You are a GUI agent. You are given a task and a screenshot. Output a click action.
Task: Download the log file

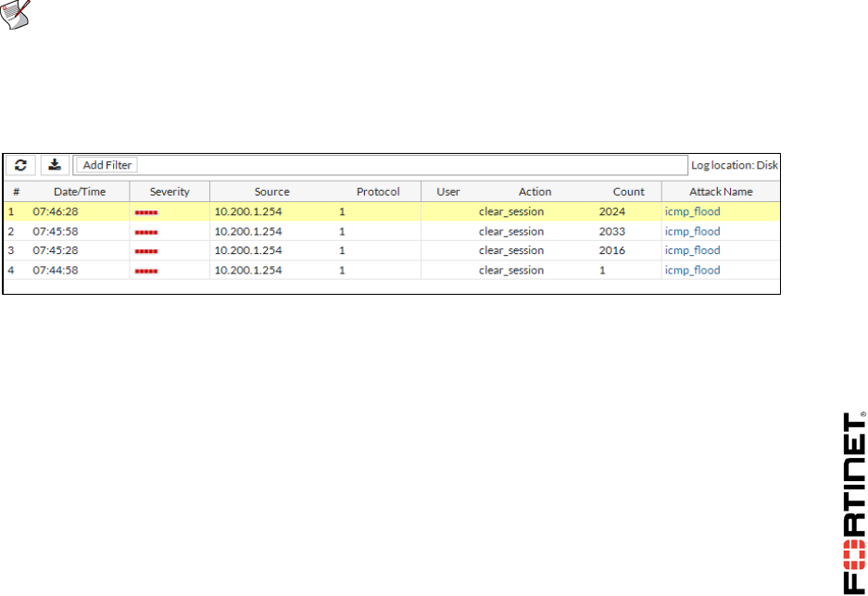(55, 165)
